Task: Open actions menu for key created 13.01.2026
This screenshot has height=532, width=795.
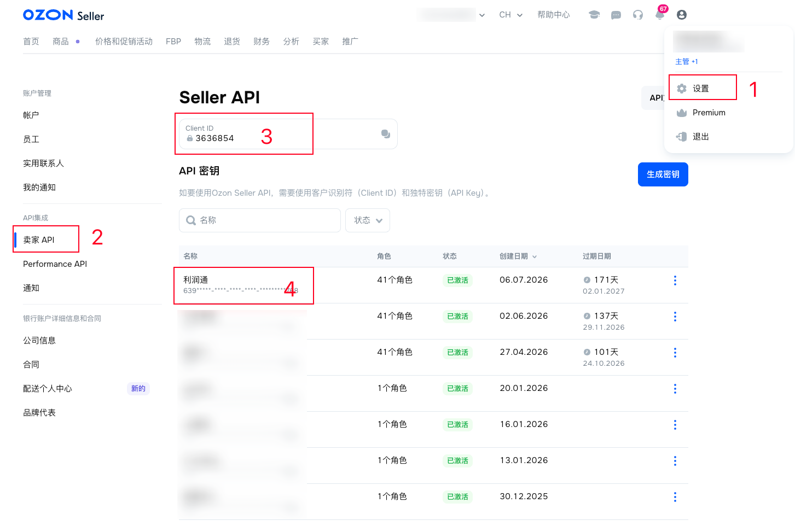Action: coord(675,461)
